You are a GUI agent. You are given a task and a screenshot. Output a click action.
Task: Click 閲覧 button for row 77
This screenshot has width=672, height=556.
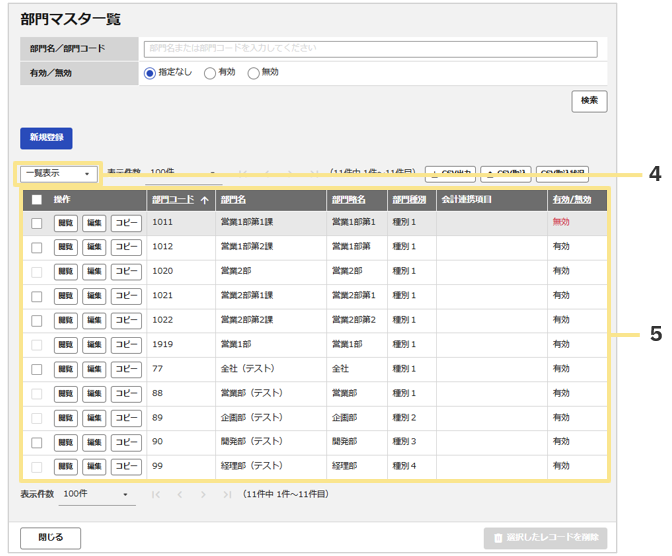[x=66, y=370]
